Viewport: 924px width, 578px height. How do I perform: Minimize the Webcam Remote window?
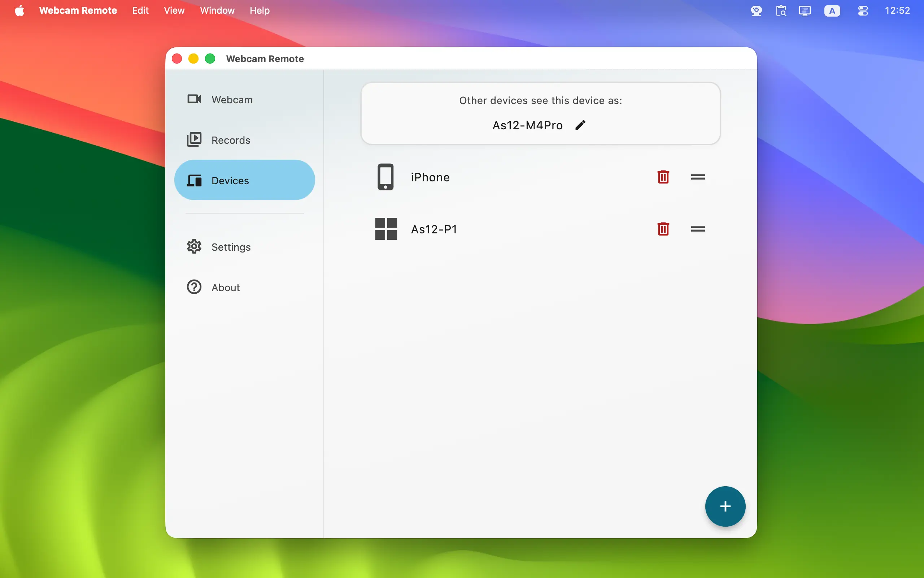pyautogui.click(x=193, y=59)
